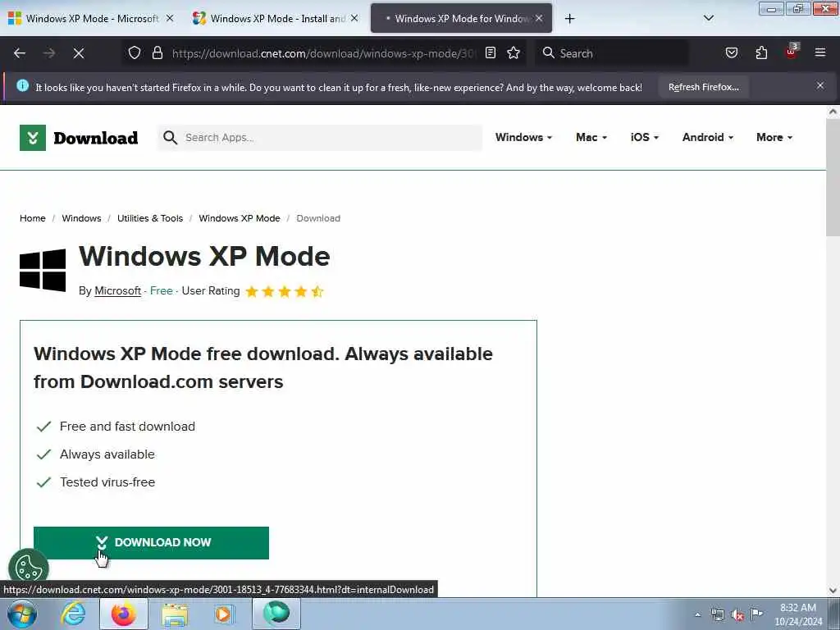
Task: Open the Action Center flag icon
Action: pos(756,614)
